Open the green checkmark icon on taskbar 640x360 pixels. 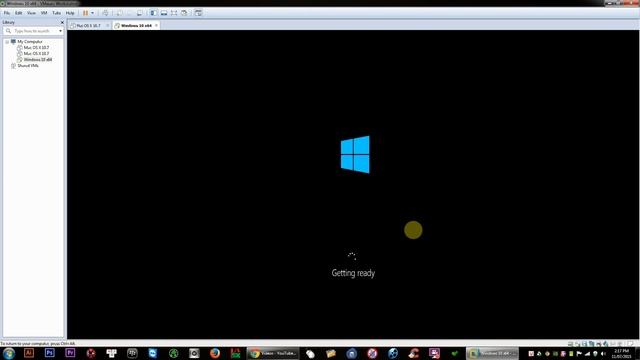(x=455, y=353)
